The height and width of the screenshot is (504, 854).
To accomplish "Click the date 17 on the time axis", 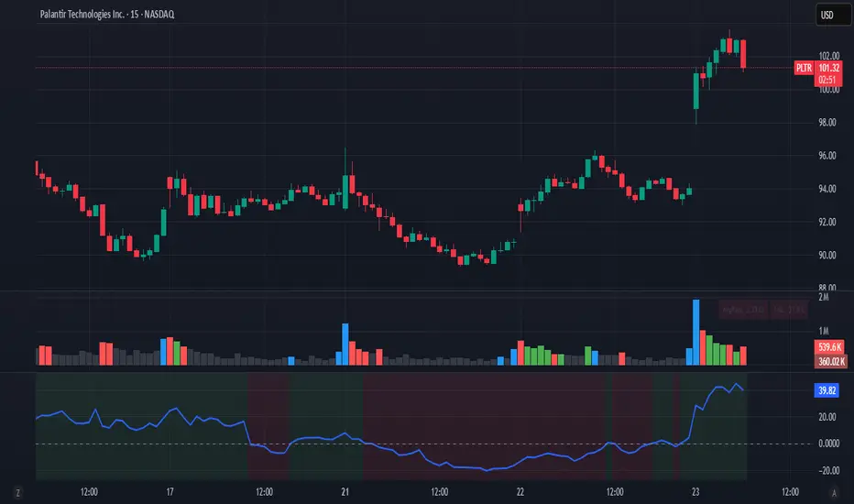I will click(x=170, y=492).
